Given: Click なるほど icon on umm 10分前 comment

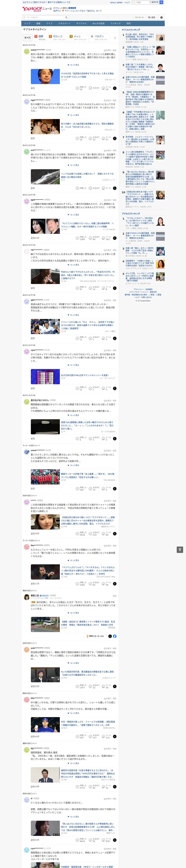Looking at the screenshot, I should pos(91,88).
